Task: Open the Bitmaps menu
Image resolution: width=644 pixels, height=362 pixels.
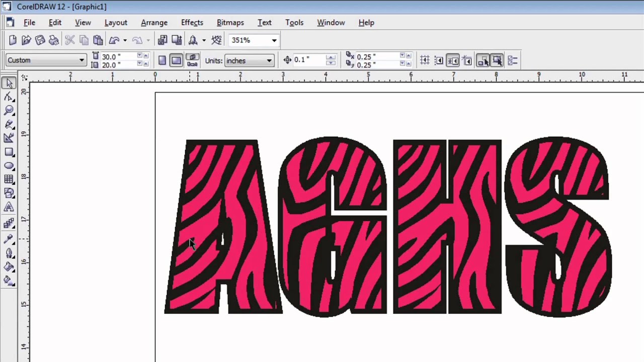Action: [x=230, y=23]
